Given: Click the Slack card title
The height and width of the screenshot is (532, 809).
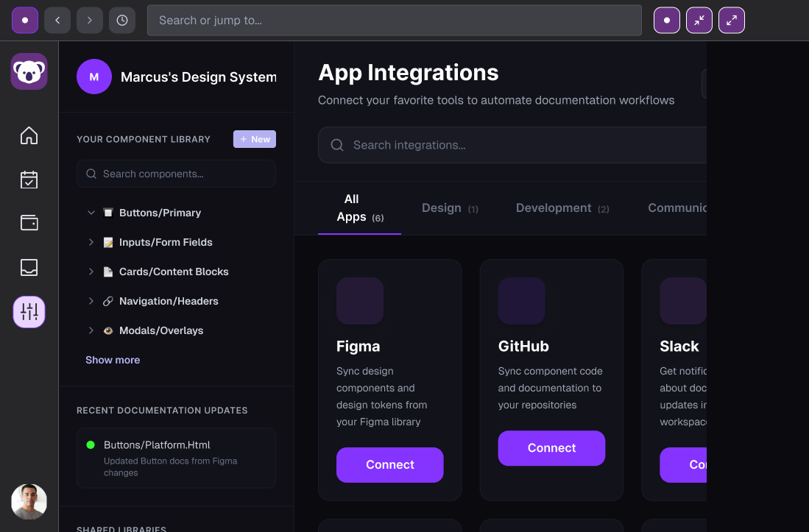Looking at the screenshot, I should point(679,346).
